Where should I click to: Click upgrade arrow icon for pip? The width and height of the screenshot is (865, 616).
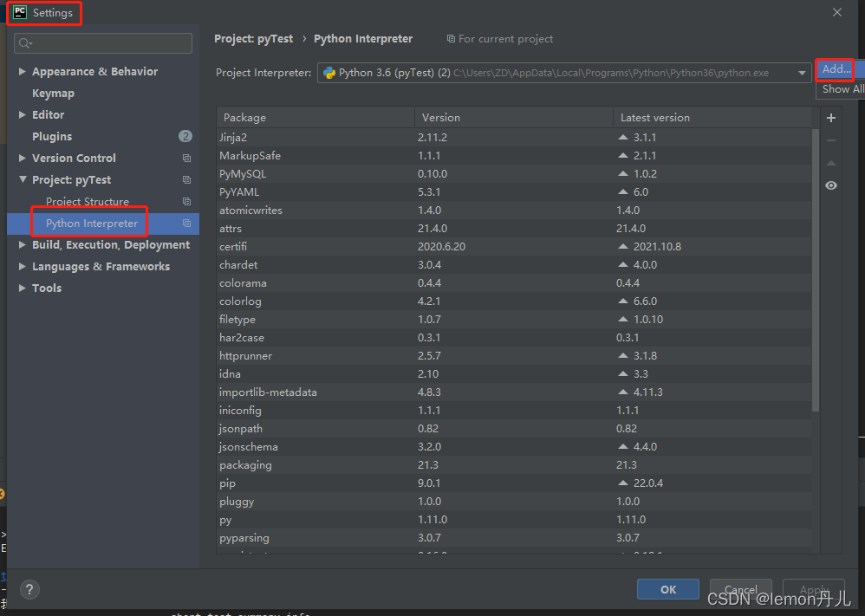pos(623,483)
